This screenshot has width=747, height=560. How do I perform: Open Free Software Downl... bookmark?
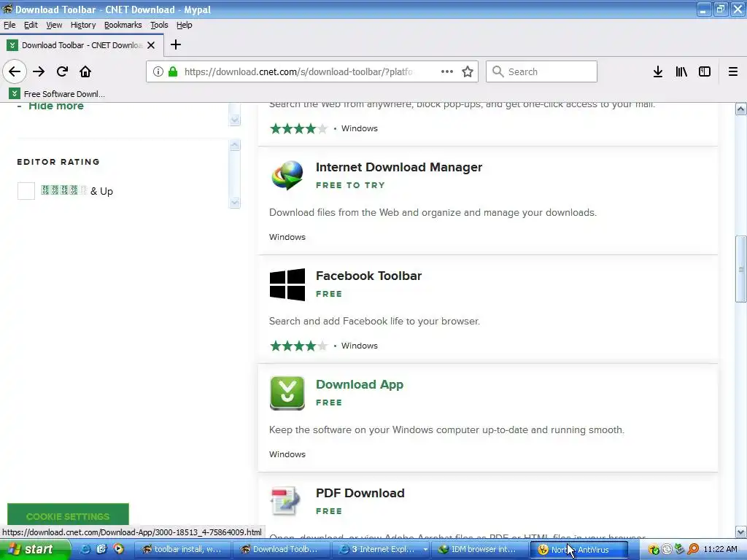(57, 94)
